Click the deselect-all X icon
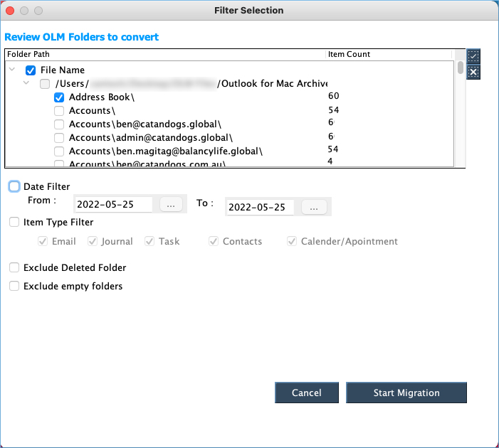This screenshot has height=448, width=499. pos(474,72)
